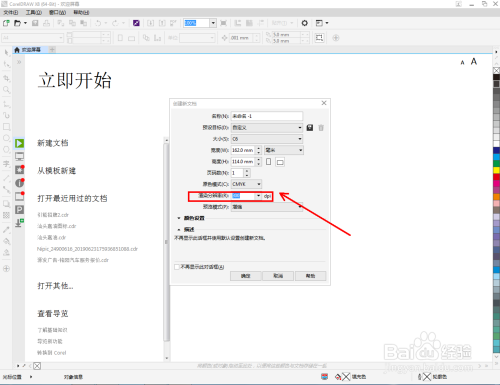
Task: Click the fill color bucket icon in status bar
Action: (x=338, y=377)
